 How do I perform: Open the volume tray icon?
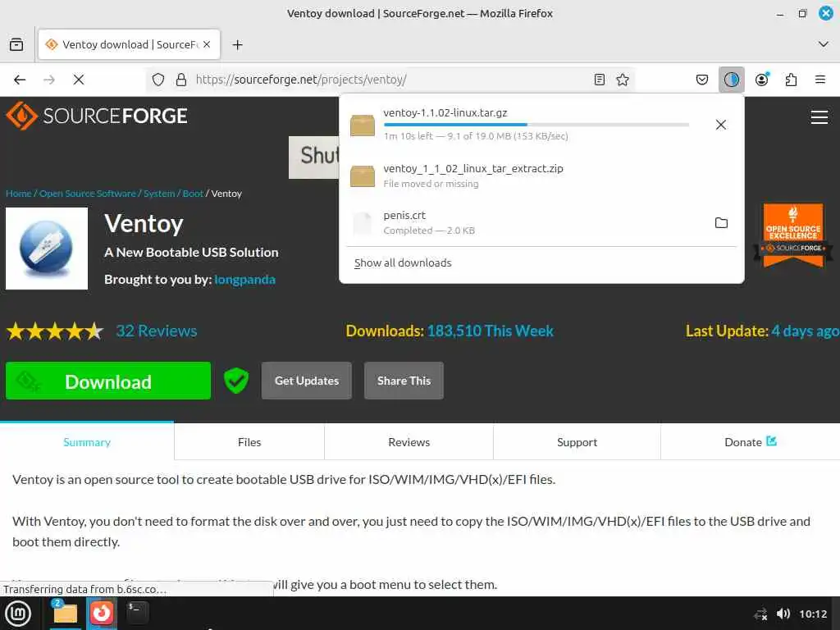pos(783,614)
